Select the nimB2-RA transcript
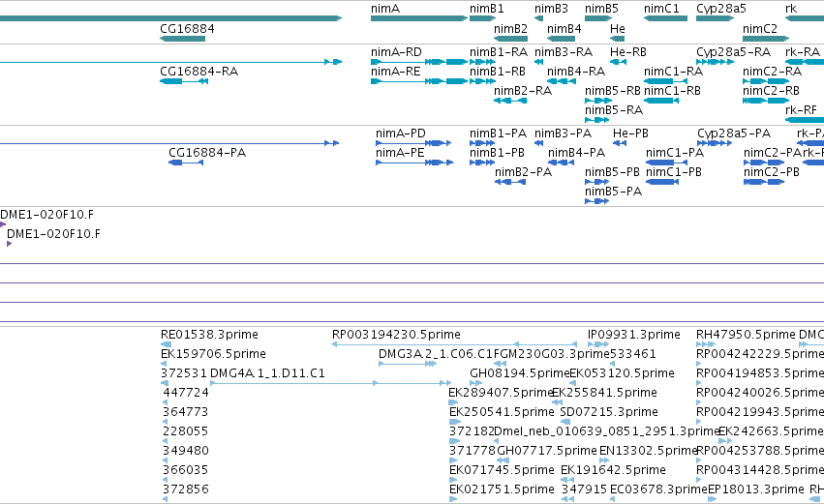 click(x=511, y=101)
